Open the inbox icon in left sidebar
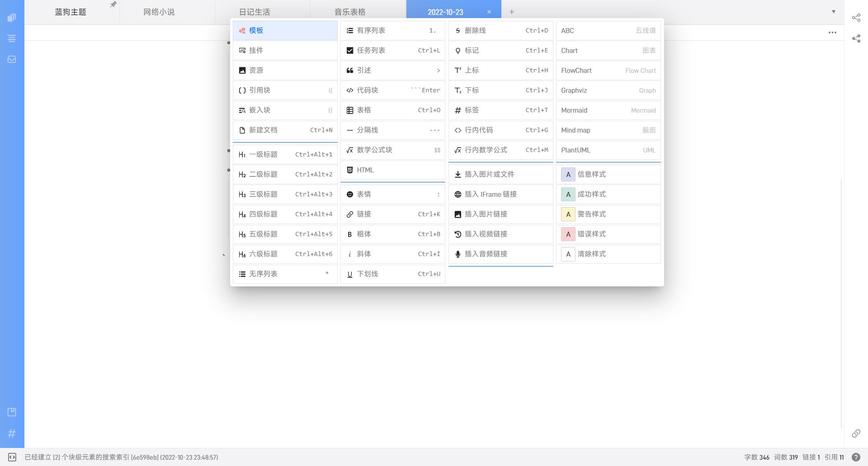868x466 pixels. click(x=12, y=59)
